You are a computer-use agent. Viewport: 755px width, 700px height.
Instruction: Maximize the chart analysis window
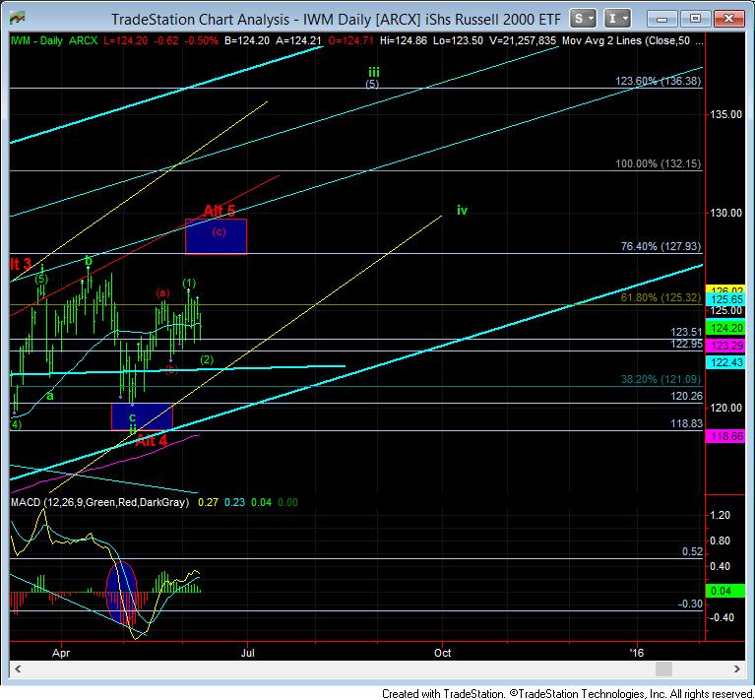tap(695, 19)
